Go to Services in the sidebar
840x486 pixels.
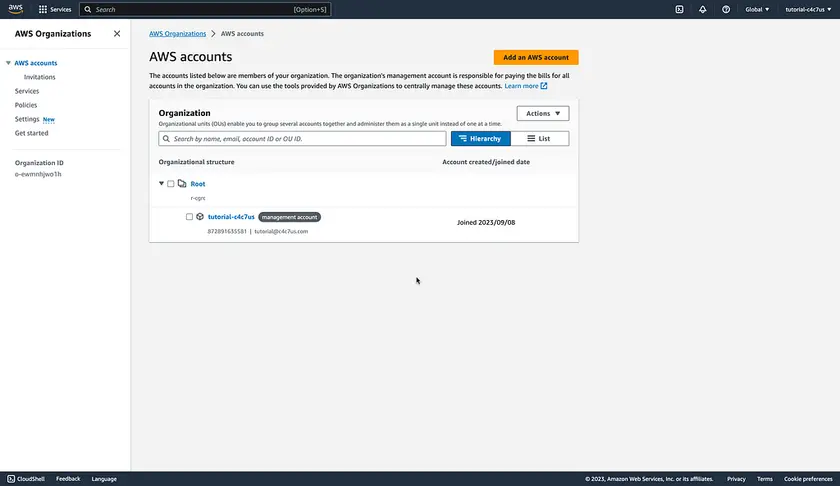(27, 91)
